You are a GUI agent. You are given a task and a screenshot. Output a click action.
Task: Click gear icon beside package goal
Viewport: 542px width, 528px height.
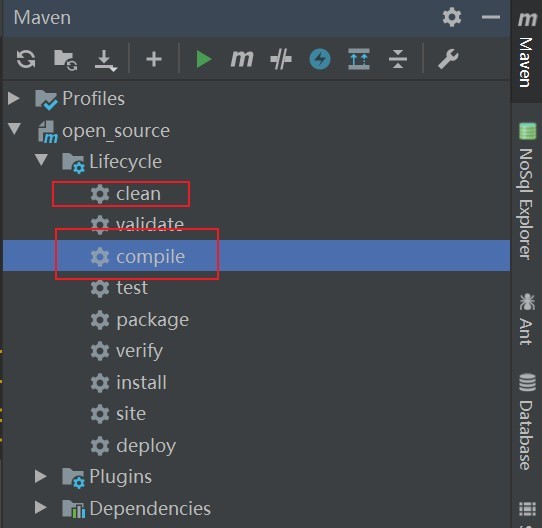100,320
